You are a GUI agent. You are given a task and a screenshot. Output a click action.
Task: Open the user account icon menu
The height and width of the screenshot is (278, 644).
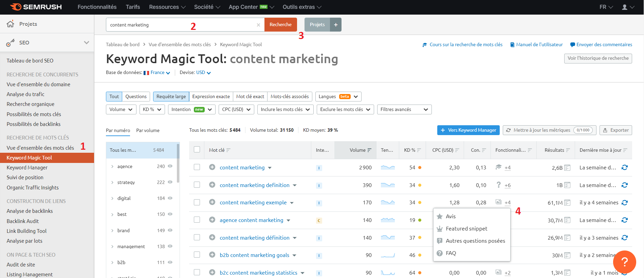(x=628, y=7)
